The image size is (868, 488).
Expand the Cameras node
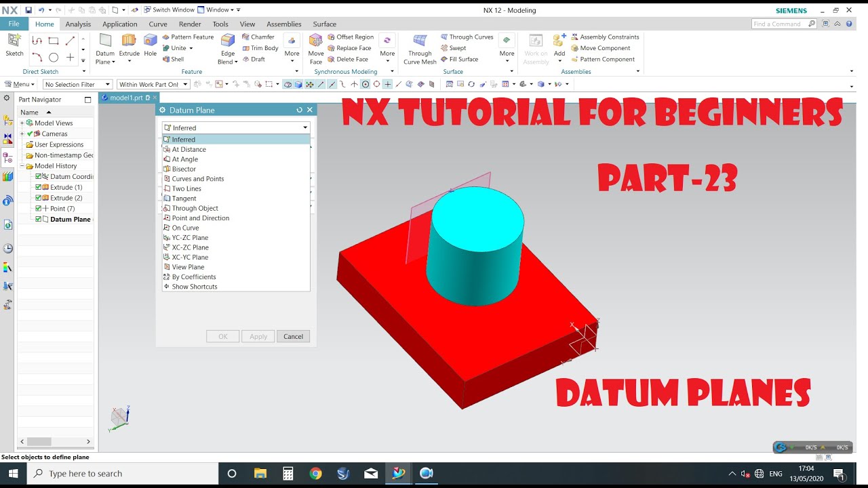click(22, 134)
